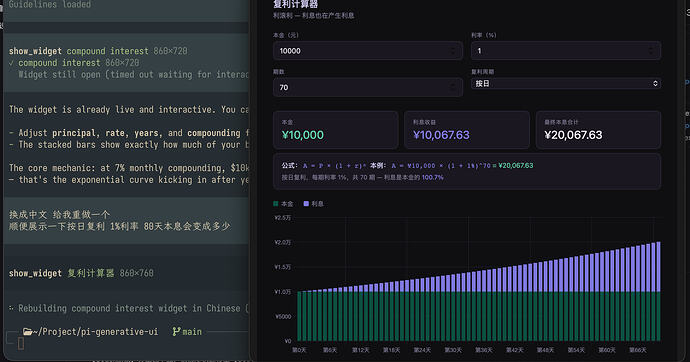Click the 第42天 x-axis label
The image size is (690, 362).
tap(515, 350)
